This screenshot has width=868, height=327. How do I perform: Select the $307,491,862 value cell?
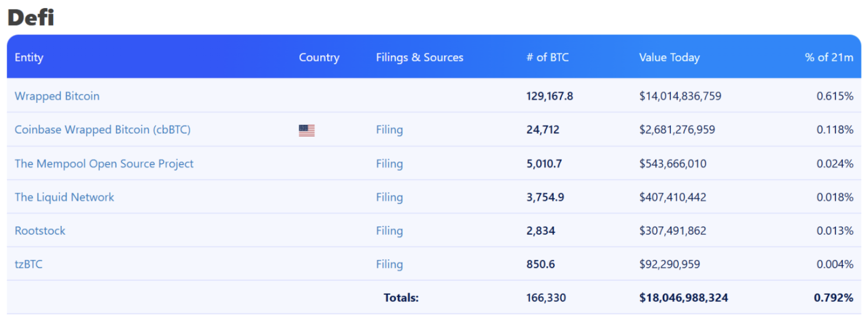673,231
